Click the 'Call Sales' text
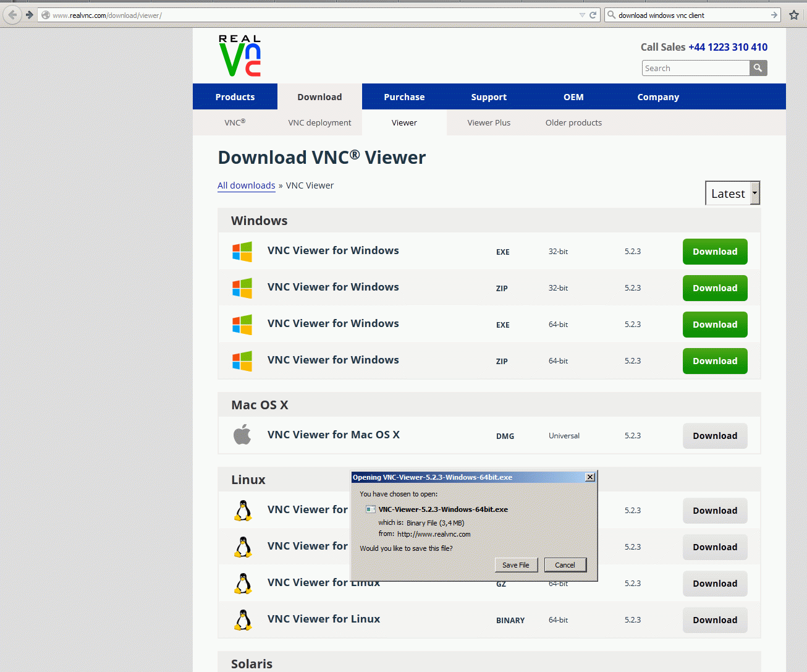 click(x=663, y=47)
